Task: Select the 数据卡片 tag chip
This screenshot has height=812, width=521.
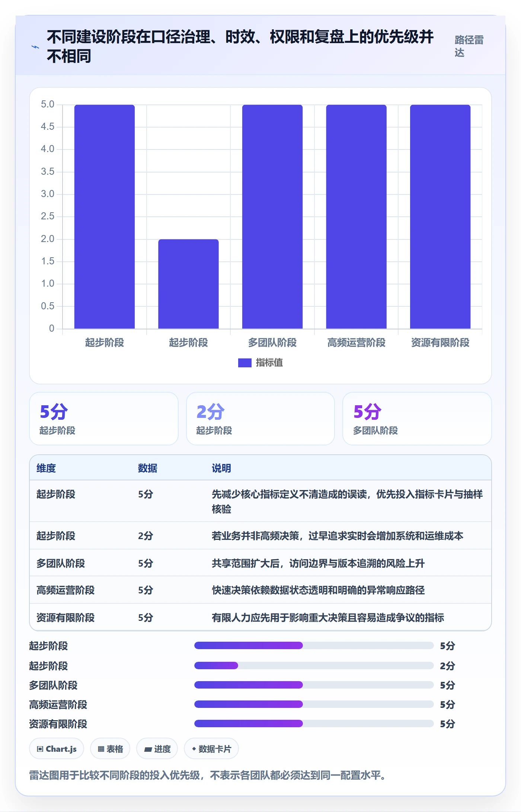Action: (211, 749)
